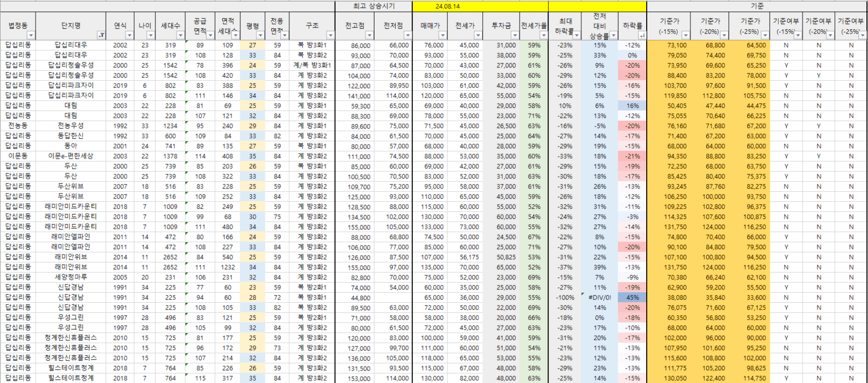Screen dimensions: 868x383
Task: Open the 공급면적 column filter dropdown
Action: (210, 36)
